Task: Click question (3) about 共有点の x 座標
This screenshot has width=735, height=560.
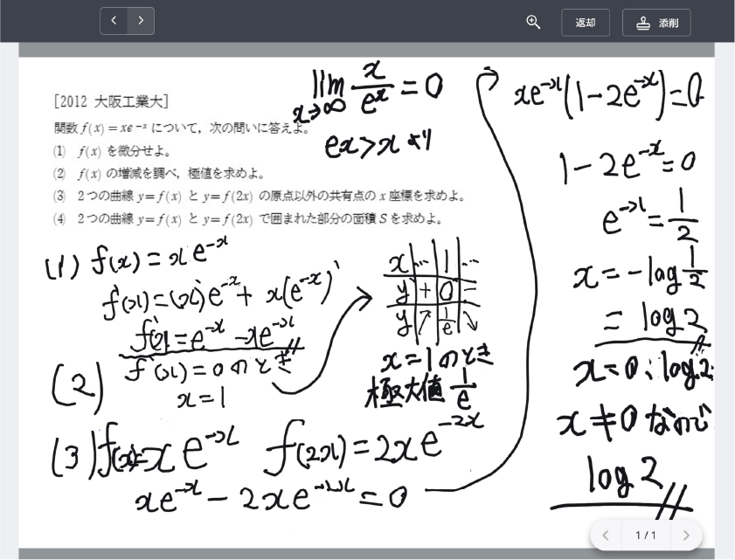Action: pyautogui.click(x=260, y=196)
